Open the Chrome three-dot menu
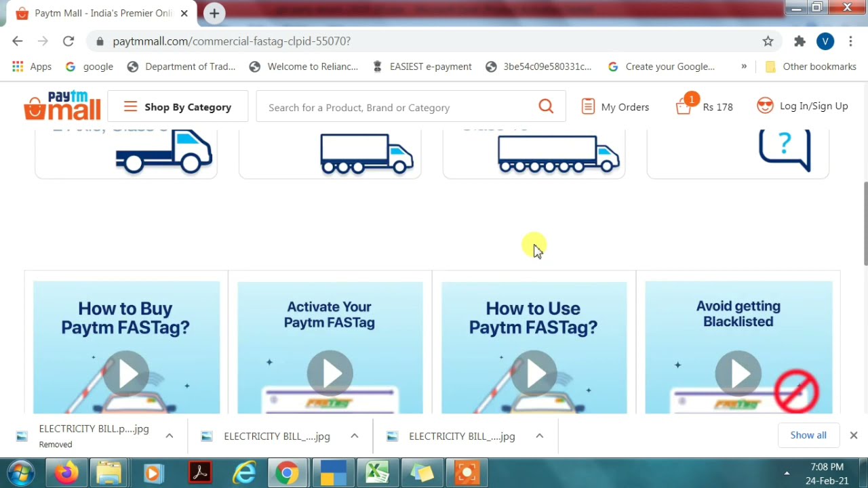868x488 pixels. 850,41
